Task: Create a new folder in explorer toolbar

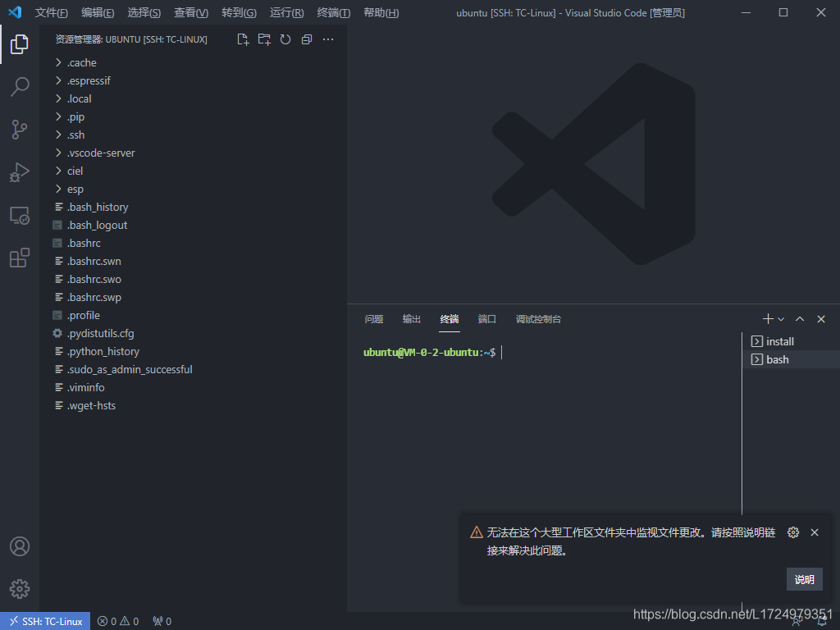Action: point(264,39)
